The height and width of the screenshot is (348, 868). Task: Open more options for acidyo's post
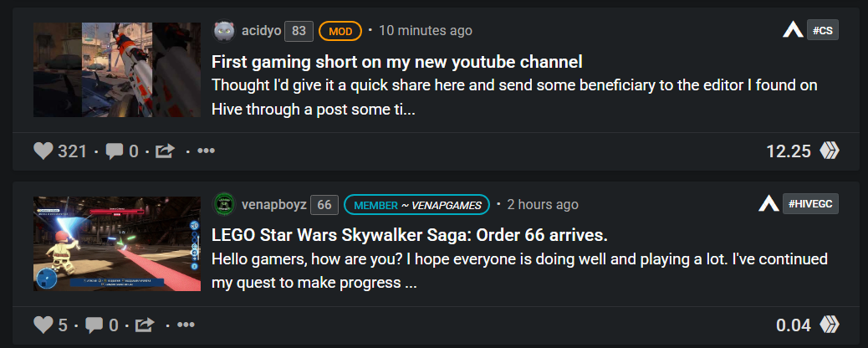(206, 151)
